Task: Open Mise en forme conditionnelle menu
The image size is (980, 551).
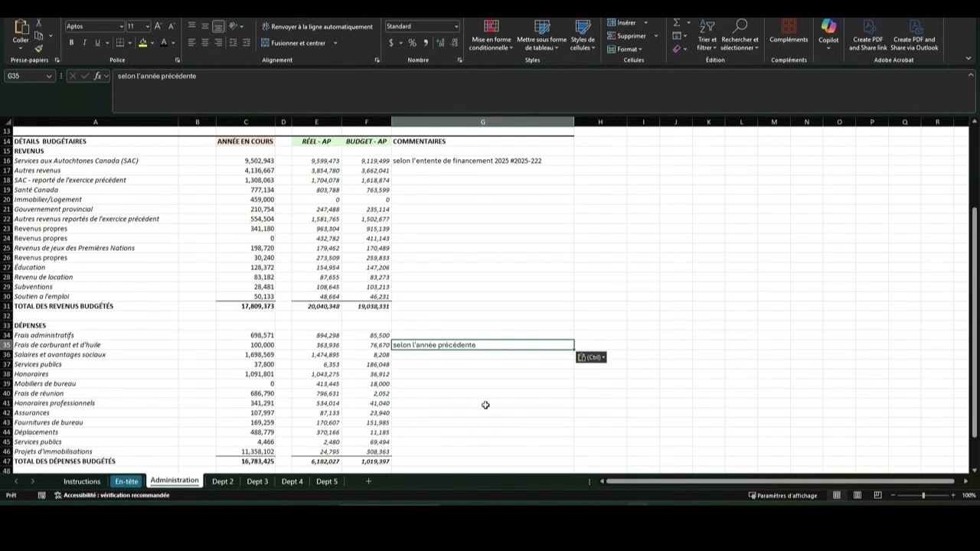Action: click(492, 35)
